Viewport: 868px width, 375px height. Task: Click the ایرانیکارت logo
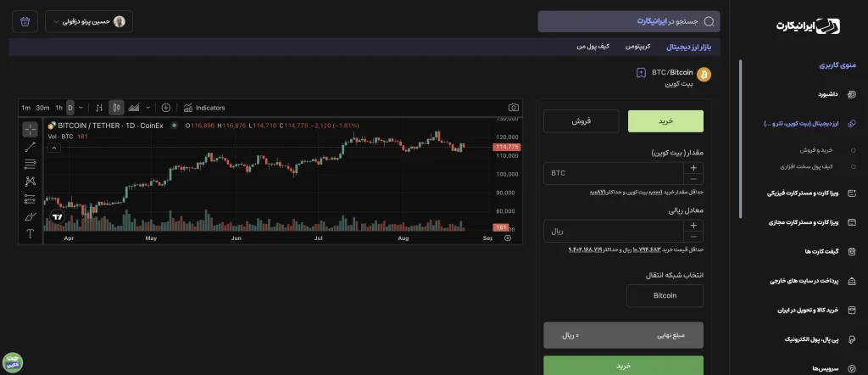coord(808,26)
